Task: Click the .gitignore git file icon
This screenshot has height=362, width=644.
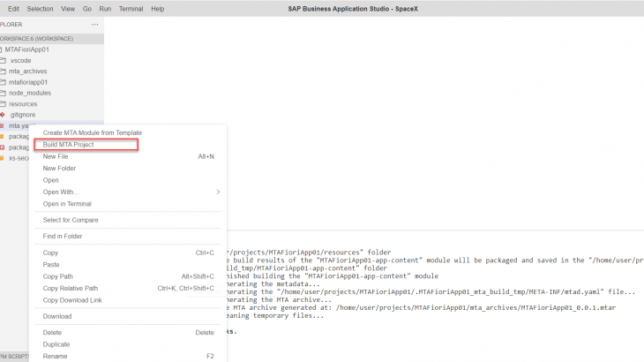Action: (3, 115)
